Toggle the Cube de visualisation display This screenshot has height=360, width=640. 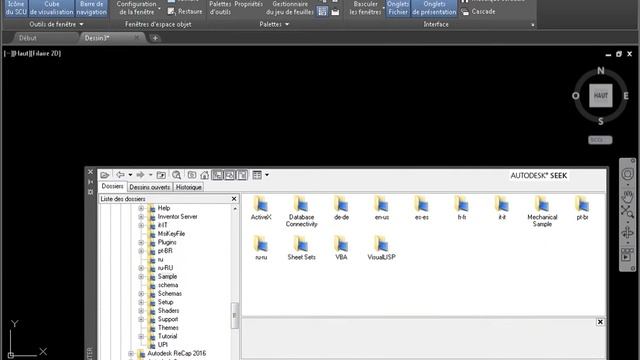[x=51, y=8]
